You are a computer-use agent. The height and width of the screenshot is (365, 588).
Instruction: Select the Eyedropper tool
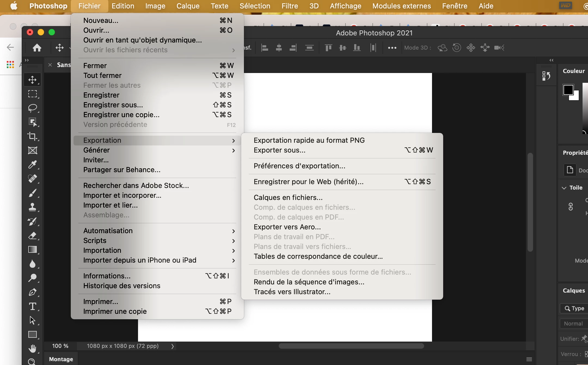33,165
